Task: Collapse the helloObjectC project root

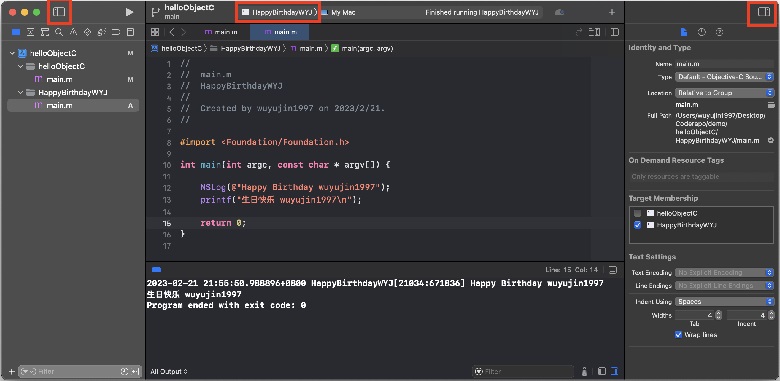Action: [x=12, y=53]
